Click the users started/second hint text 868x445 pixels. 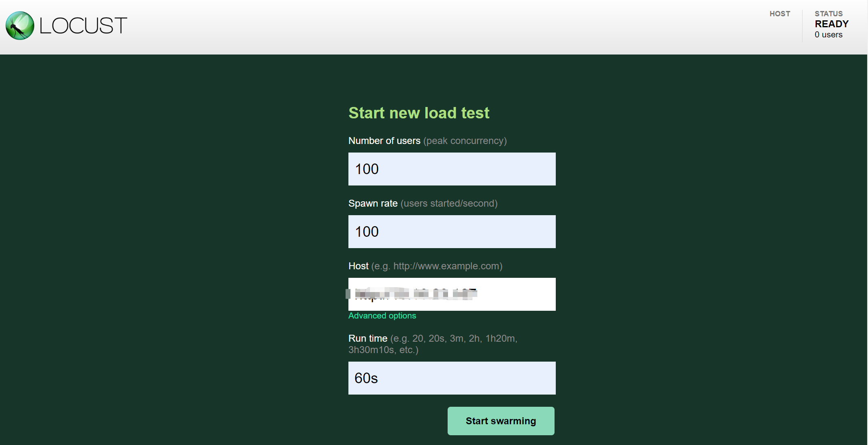point(449,203)
